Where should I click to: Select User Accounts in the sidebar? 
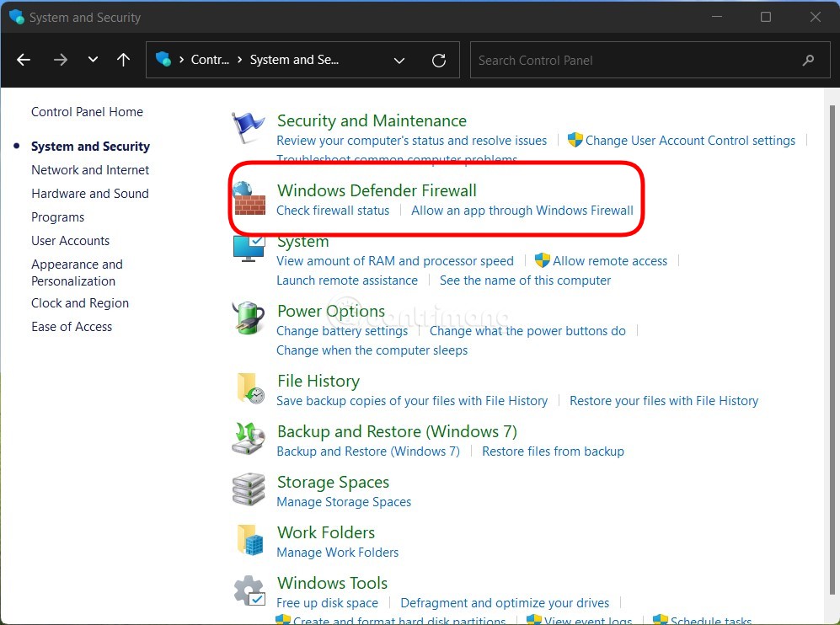(x=70, y=240)
